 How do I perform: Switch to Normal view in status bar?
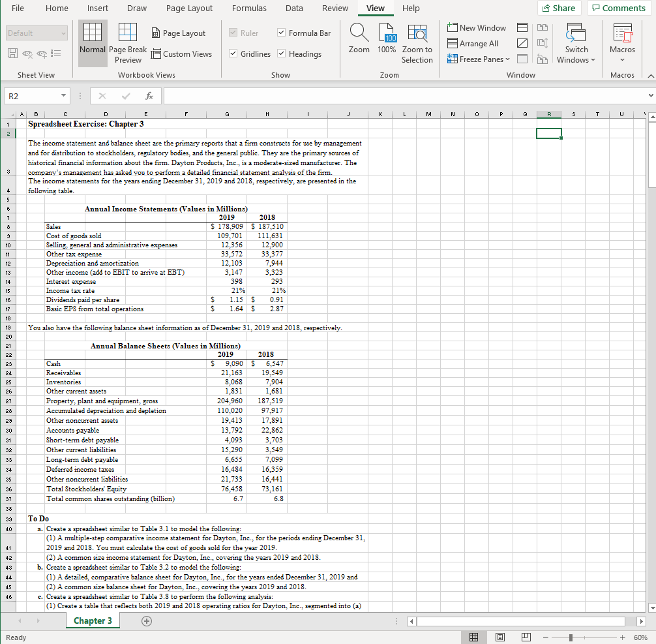[474, 637]
